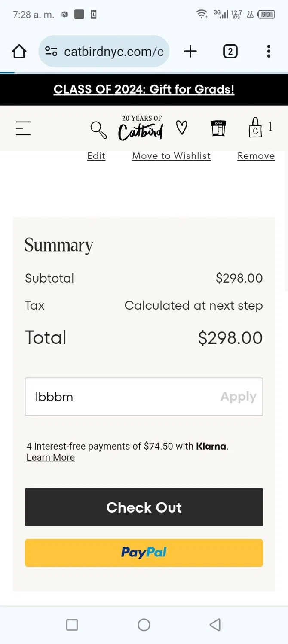Open the hamburger navigation menu

pyautogui.click(x=23, y=128)
